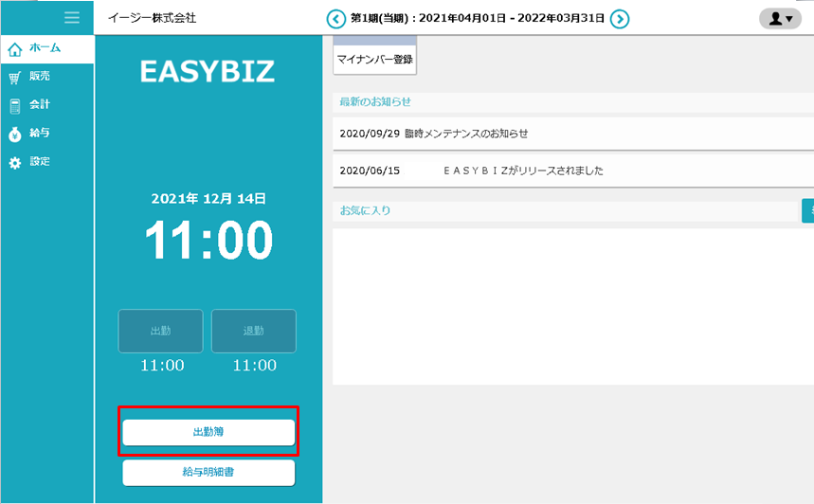Go to next fiscal period arrow
Viewport: 814px width, 504px height.
pos(620,18)
